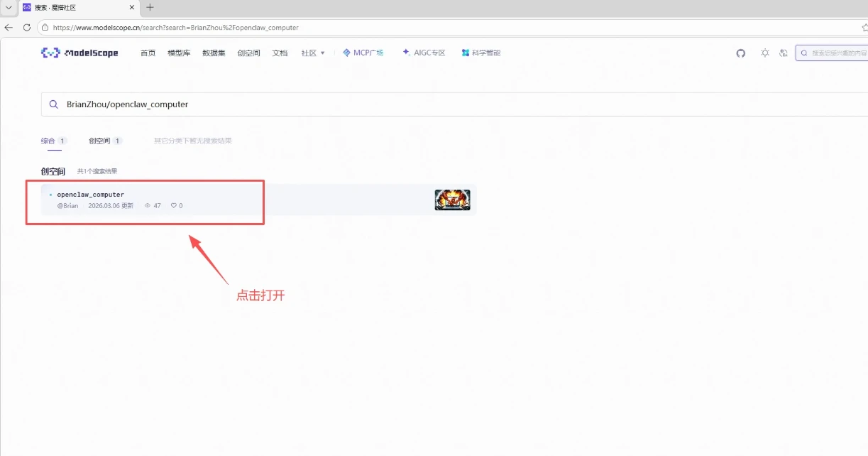Click the ModelScope logo
This screenshot has height=456, width=868.
[79, 52]
